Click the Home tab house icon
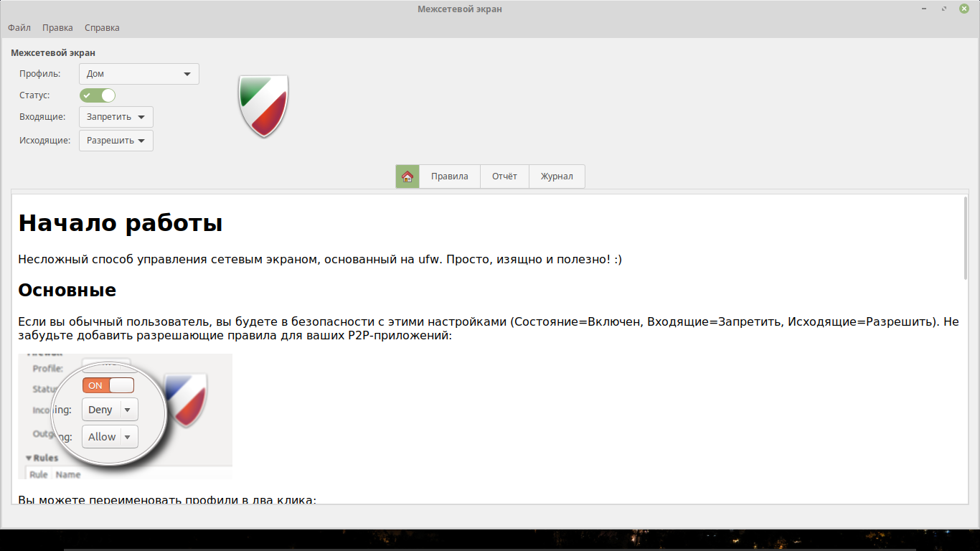The height and width of the screenshot is (551, 980). coord(407,176)
